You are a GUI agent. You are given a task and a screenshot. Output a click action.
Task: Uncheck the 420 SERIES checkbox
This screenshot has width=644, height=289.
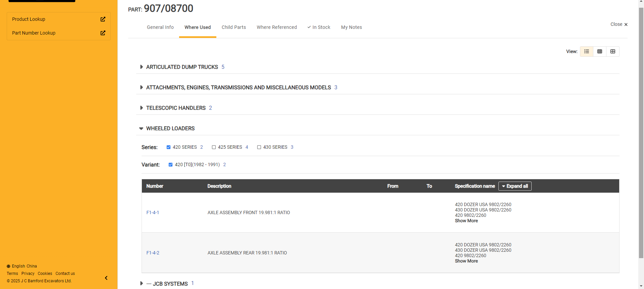(169, 147)
